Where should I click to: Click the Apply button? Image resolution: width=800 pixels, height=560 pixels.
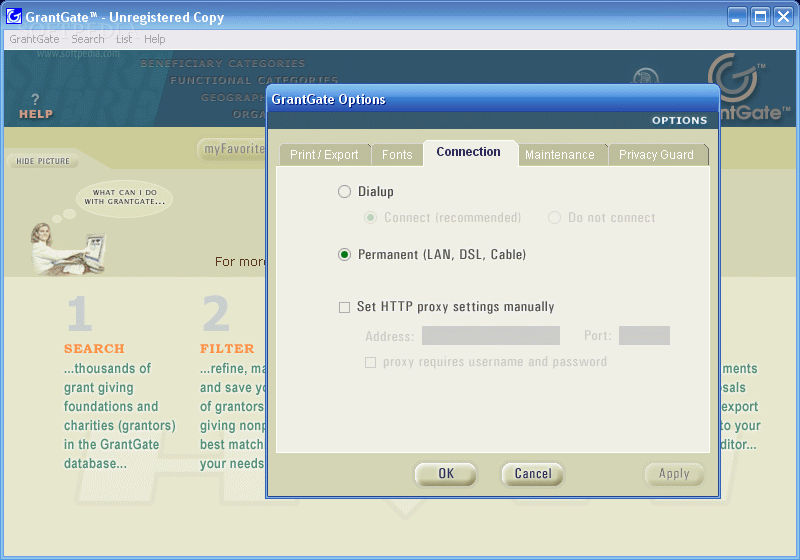(x=674, y=474)
